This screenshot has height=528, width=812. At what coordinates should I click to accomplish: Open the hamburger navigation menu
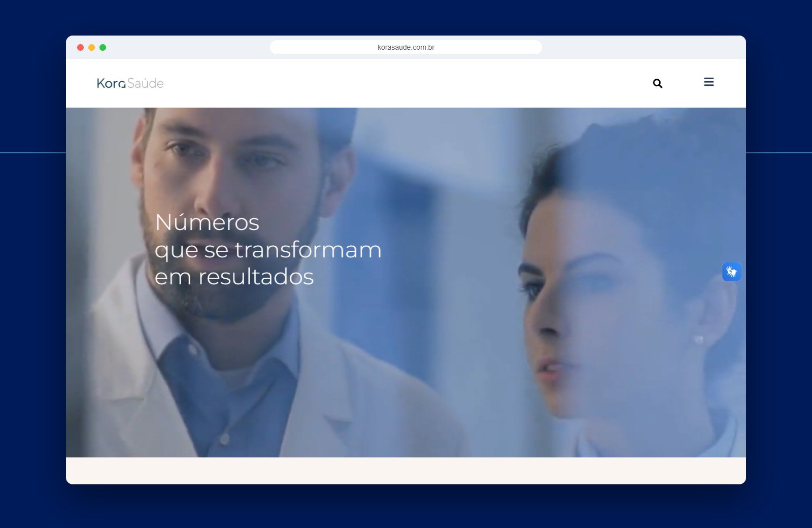709,82
